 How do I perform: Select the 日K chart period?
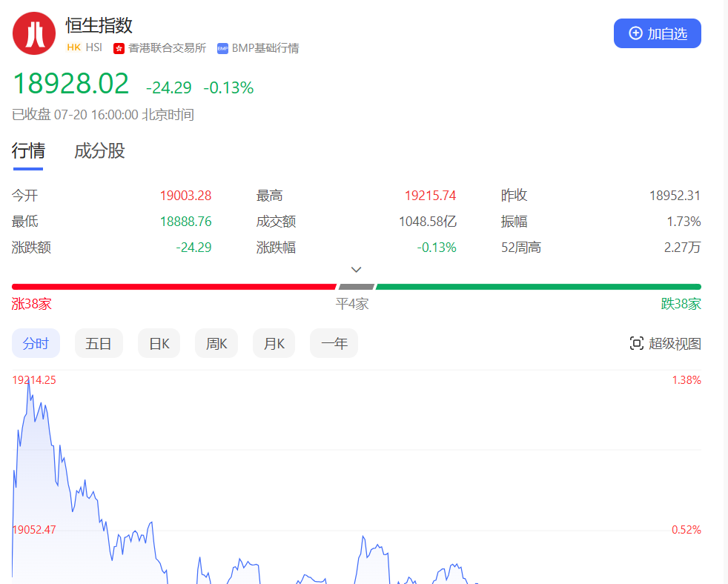[159, 344]
